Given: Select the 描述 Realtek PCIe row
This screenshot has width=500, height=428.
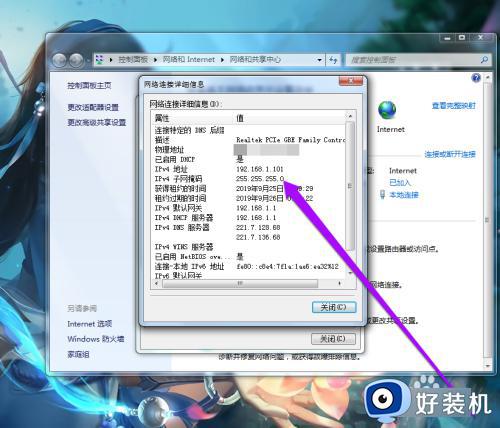Looking at the screenshot, I should (249, 140).
